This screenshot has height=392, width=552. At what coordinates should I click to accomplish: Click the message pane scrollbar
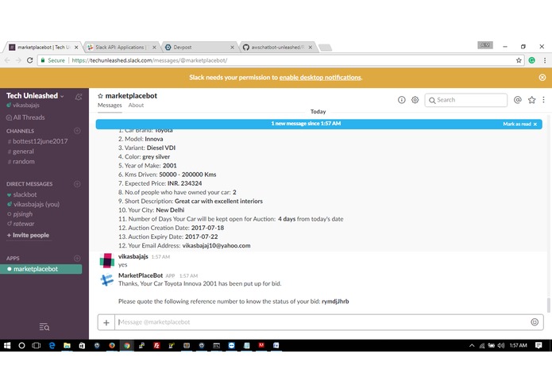(x=549, y=305)
